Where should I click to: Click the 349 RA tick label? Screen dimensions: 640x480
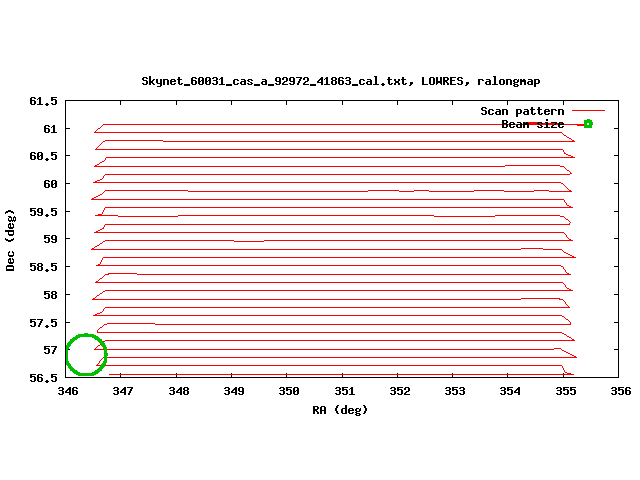click(x=234, y=391)
